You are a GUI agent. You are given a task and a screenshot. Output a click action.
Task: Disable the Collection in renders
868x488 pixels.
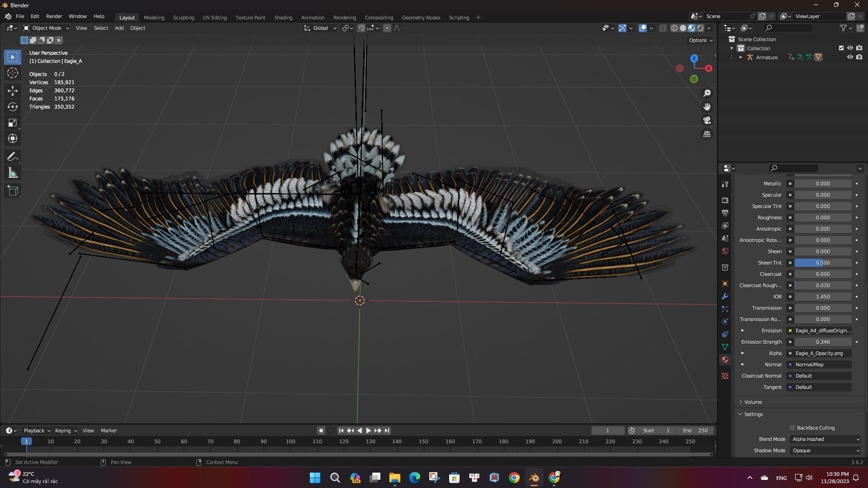click(859, 48)
